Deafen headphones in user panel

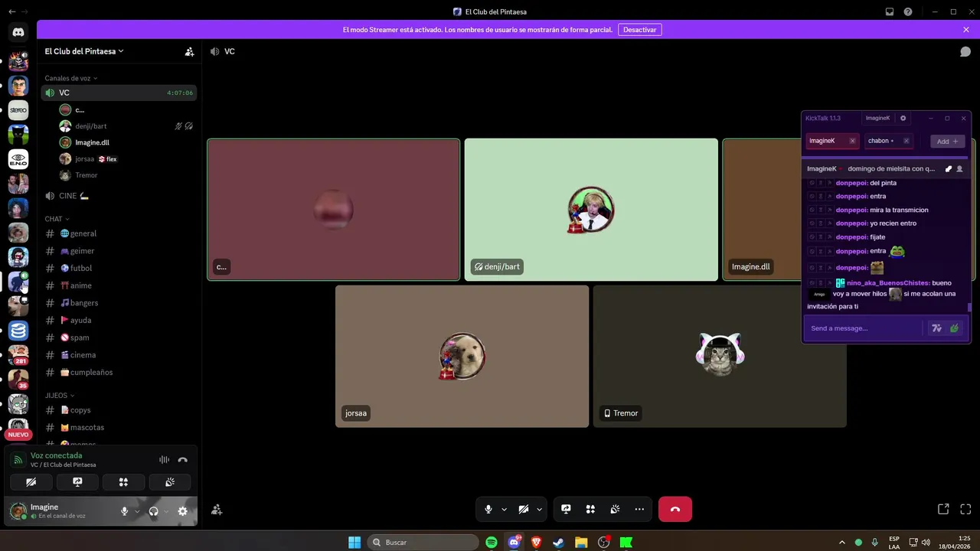(154, 511)
